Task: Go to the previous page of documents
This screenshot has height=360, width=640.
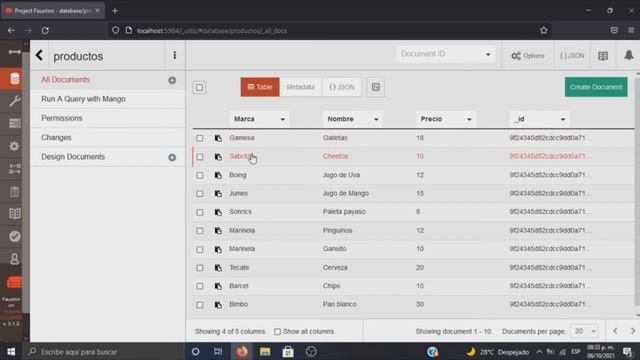Action: [x=615, y=331]
